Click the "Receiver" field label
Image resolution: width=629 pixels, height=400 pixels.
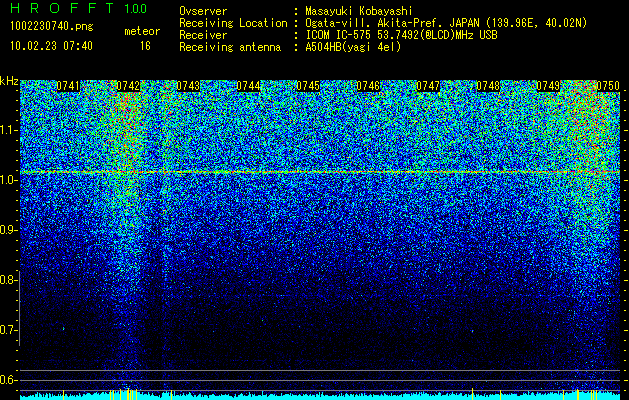(203, 35)
